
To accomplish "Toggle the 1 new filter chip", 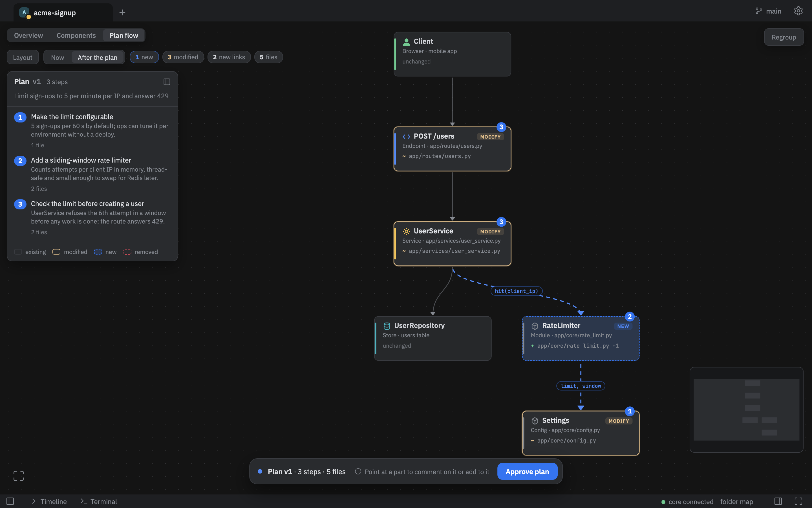I will point(144,57).
